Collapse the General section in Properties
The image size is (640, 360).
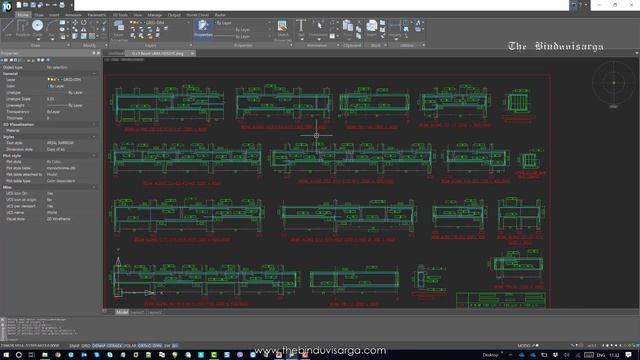(x=94, y=73)
